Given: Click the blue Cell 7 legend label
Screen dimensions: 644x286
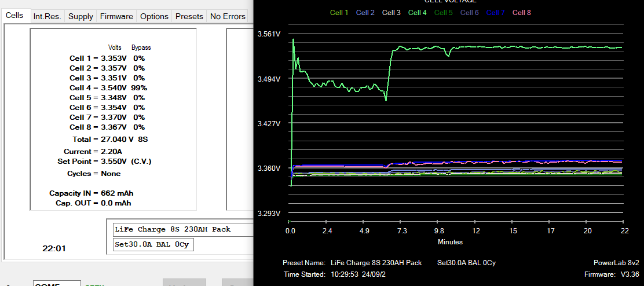Looking at the screenshot, I should [x=496, y=12].
